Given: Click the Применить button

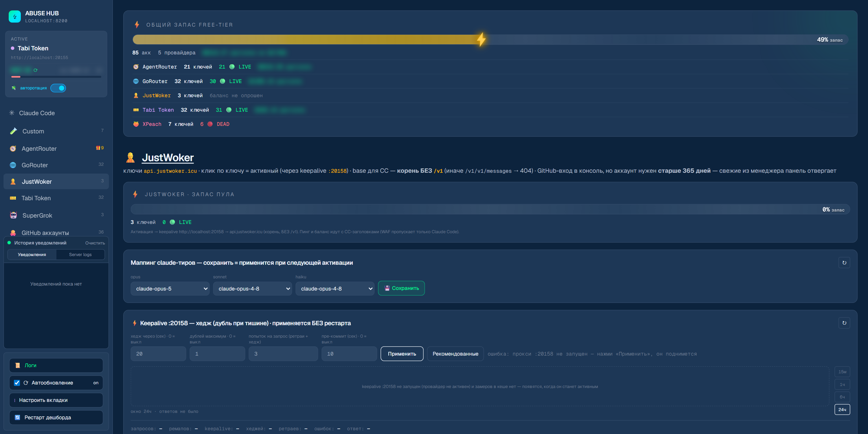Looking at the screenshot, I should click(x=402, y=354).
